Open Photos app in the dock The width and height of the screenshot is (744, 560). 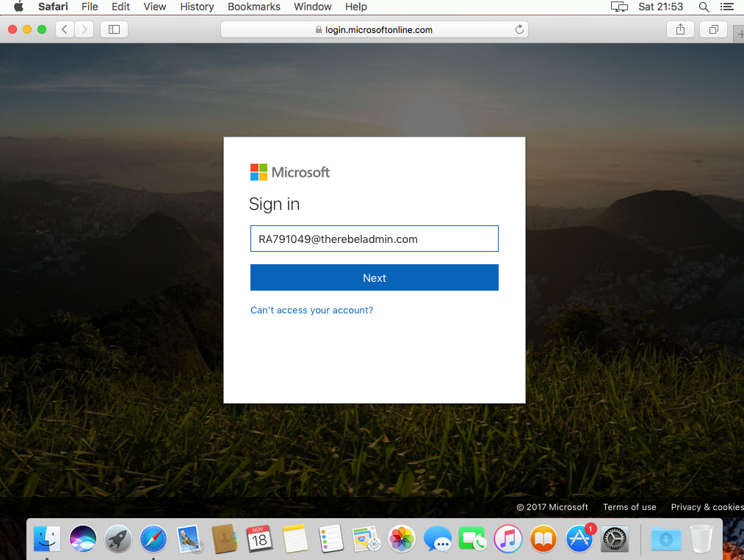[402, 539]
